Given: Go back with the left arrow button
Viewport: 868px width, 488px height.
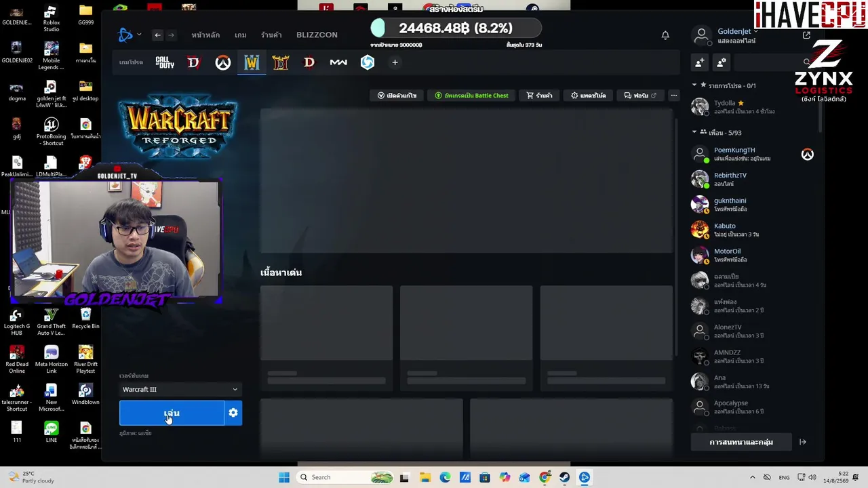Looking at the screenshot, I should (157, 35).
